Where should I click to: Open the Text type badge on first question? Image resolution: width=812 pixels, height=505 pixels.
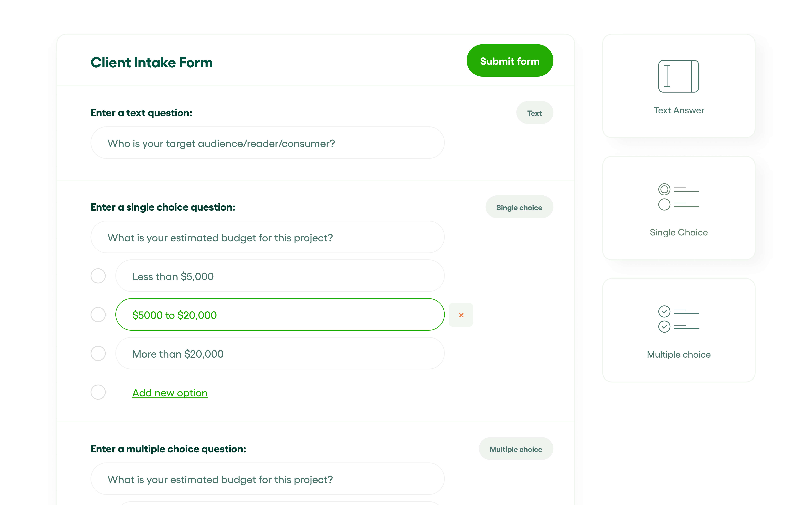pyautogui.click(x=535, y=113)
